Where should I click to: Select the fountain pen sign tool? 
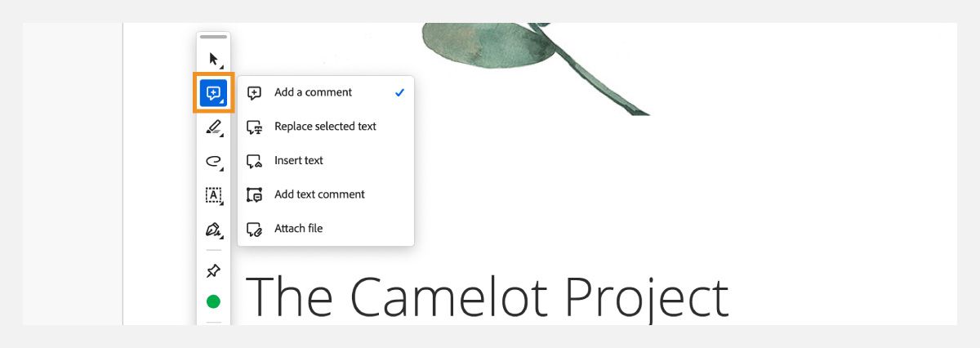point(213,229)
